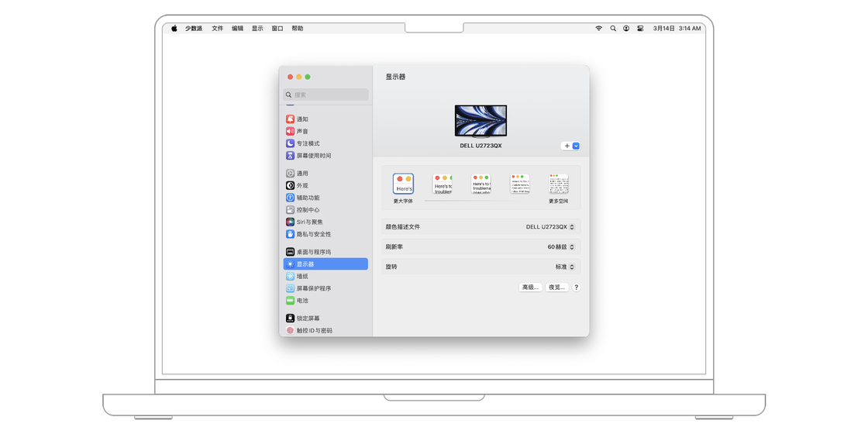Open the 触控ID与密码 fingerprint icon
Viewport: 868px width, 434px height.
290,330
